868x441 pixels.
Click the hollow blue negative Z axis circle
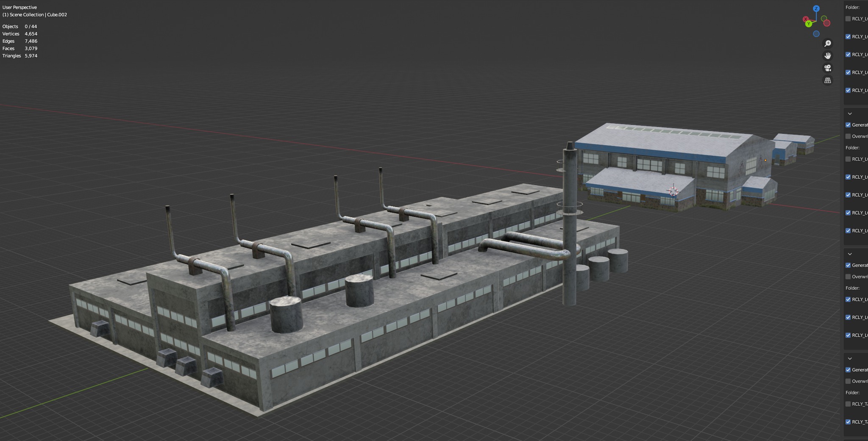tap(816, 34)
